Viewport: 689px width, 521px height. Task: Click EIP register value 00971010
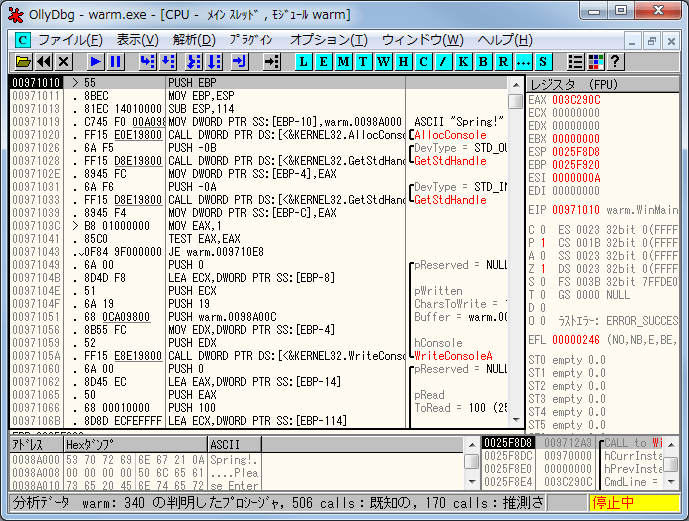click(576, 210)
